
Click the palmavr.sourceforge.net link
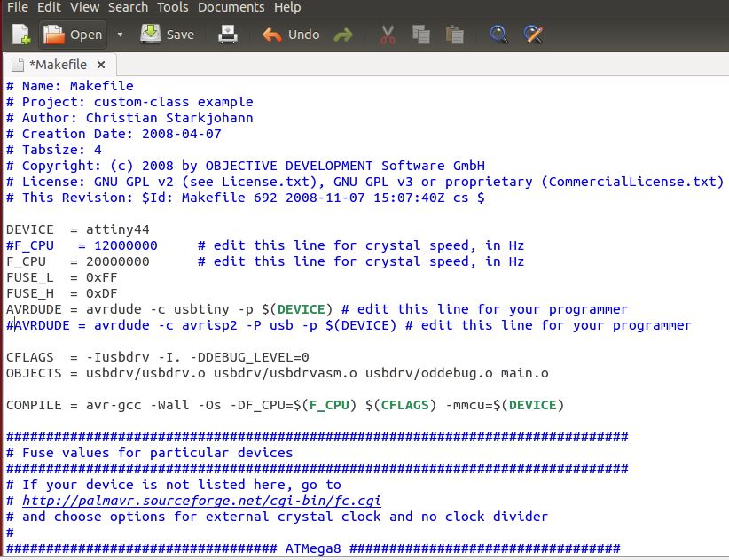(x=201, y=501)
